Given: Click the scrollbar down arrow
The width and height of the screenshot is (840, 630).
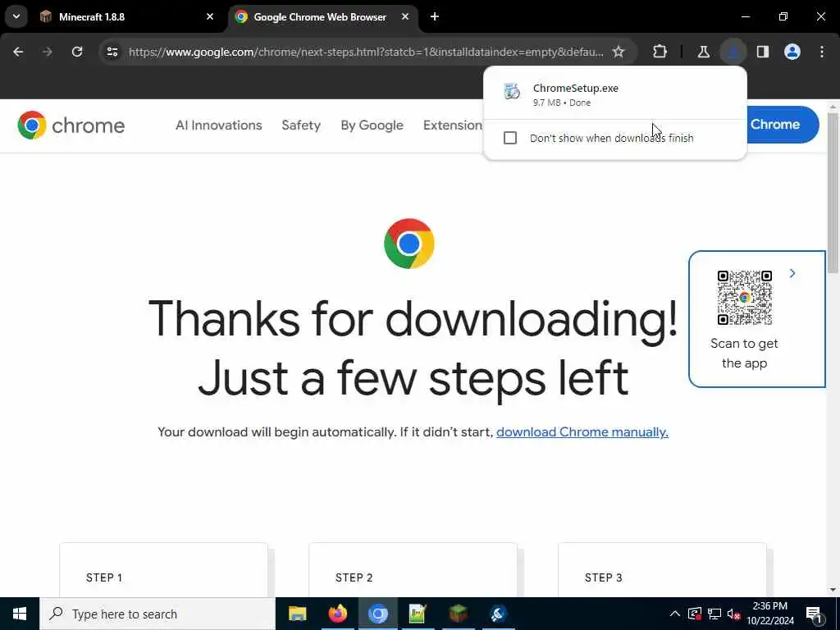Looking at the screenshot, I should tap(833, 591).
